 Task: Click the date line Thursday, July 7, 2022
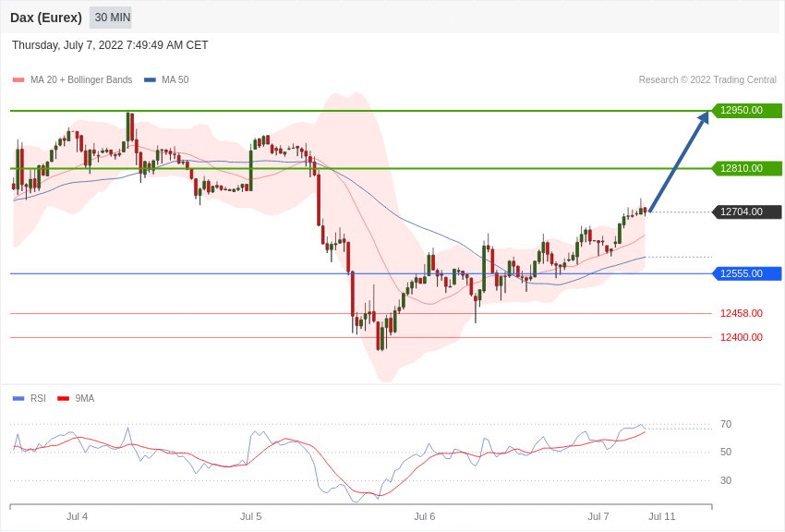coord(110,45)
